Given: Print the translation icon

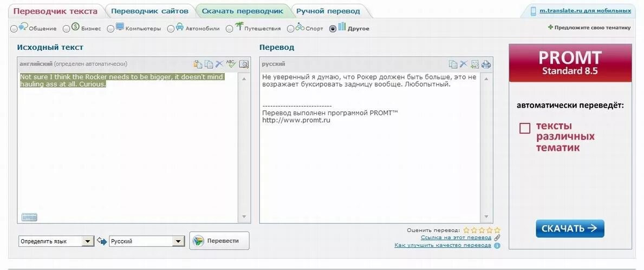Looking at the screenshot, I should point(486,64).
